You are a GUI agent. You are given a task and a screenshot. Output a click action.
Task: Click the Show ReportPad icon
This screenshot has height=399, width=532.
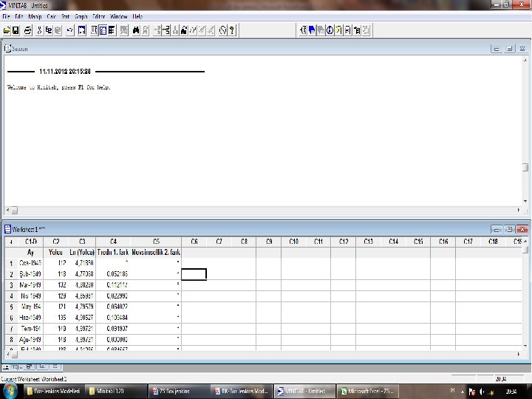[x=348, y=30]
